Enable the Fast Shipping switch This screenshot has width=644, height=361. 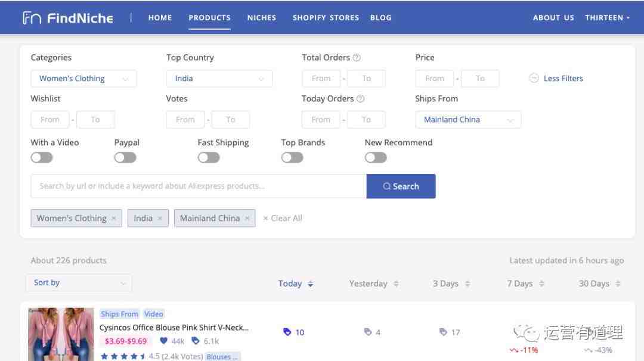tap(209, 157)
